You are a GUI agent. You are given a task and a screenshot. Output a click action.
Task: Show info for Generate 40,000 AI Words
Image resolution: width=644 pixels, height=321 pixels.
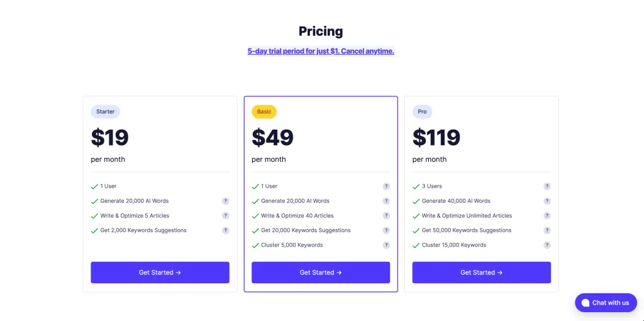point(547,201)
